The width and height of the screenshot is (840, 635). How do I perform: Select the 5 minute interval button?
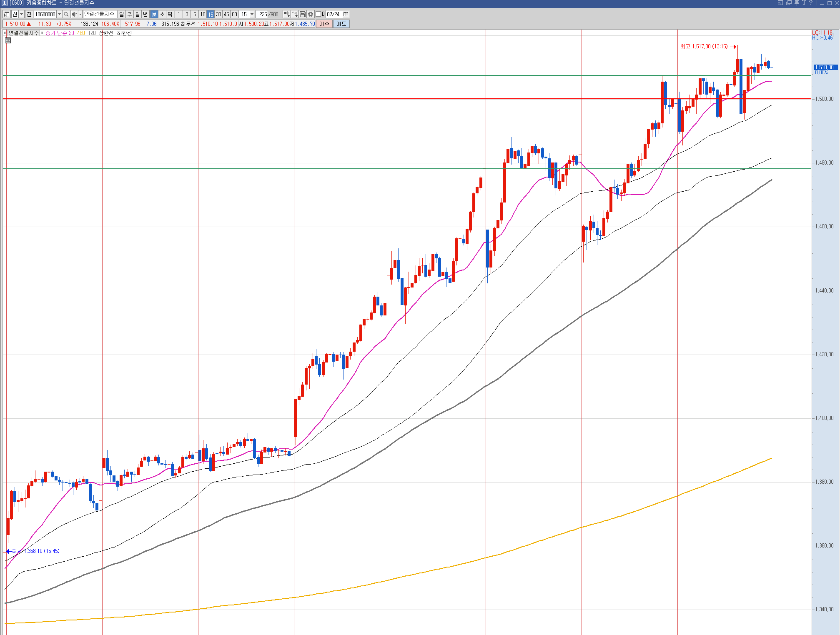coord(195,14)
